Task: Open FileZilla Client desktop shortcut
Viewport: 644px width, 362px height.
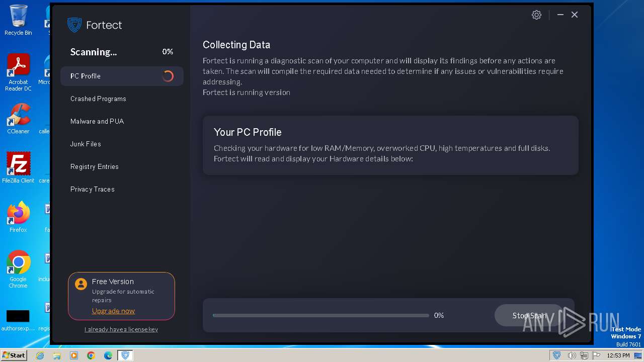Action: point(18,168)
